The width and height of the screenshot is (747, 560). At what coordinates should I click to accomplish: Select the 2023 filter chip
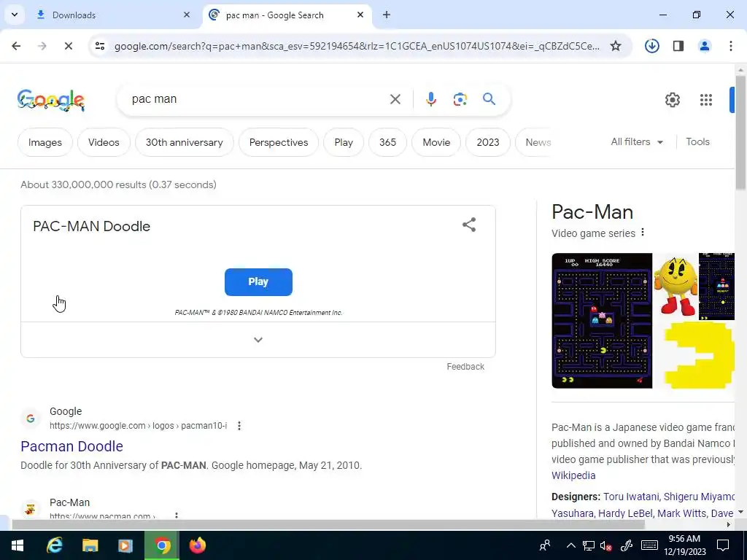tap(488, 142)
